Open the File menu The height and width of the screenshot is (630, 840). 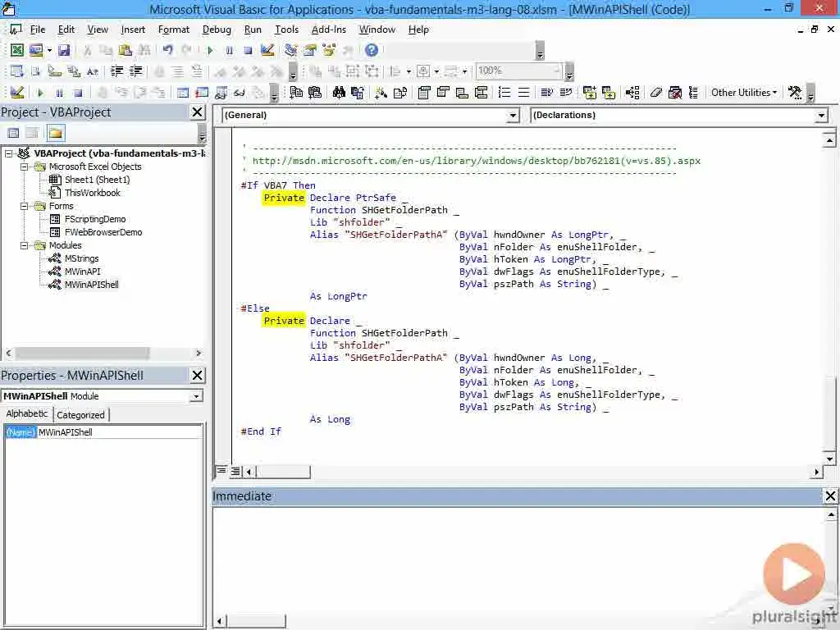pos(38,30)
